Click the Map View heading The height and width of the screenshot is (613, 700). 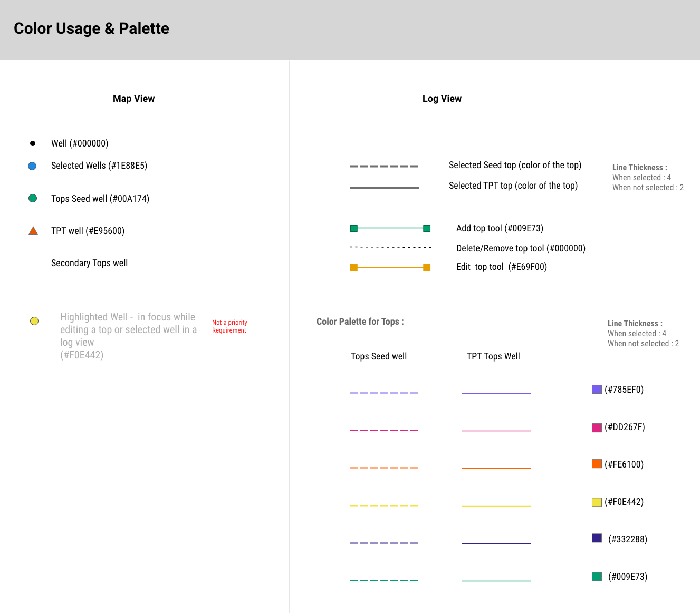click(x=133, y=99)
